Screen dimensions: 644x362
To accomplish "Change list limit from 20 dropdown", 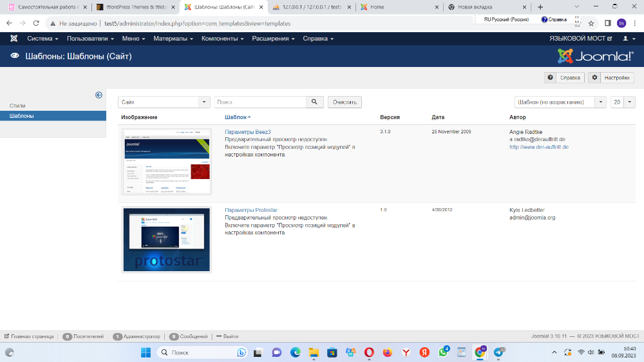I will (623, 102).
